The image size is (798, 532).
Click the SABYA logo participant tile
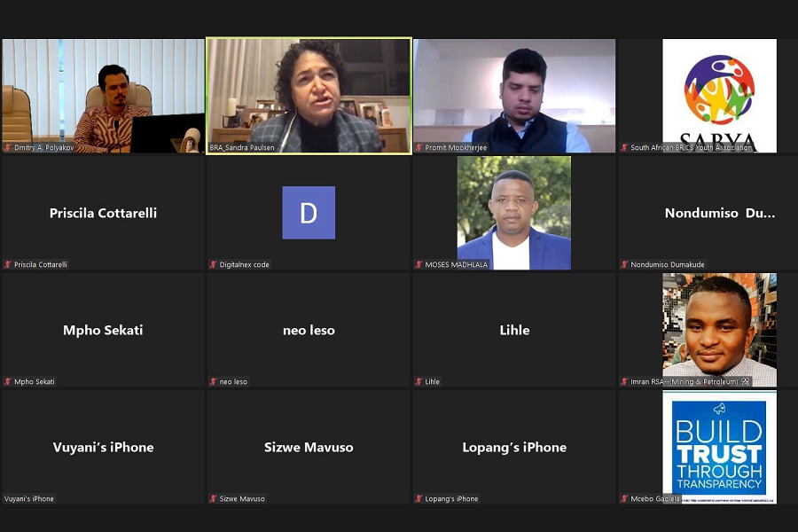[x=720, y=96]
